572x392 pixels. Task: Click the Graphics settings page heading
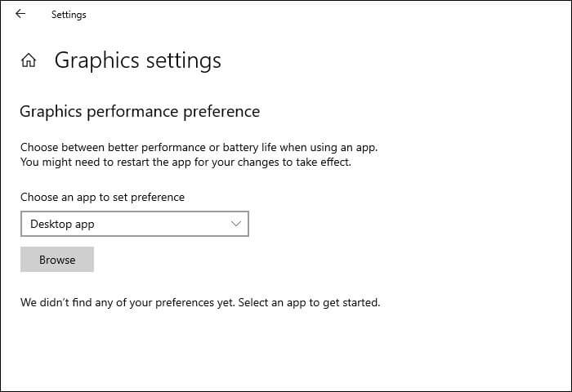[x=137, y=60]
